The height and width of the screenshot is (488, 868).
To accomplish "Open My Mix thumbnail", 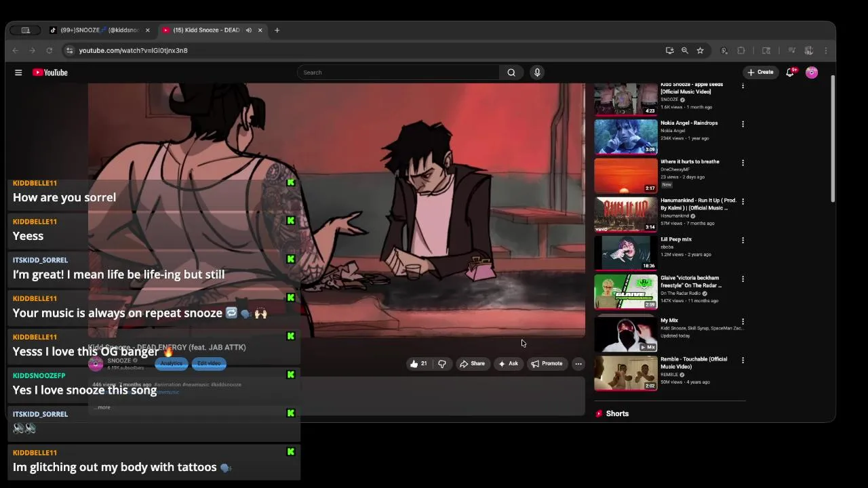I will tap(626, 334).
